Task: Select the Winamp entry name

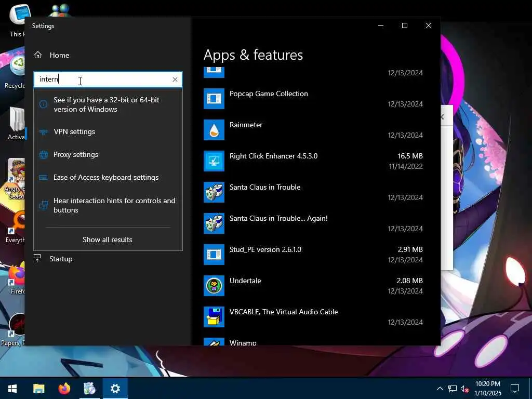Action: pyautogui.click(x=243, y=342)
